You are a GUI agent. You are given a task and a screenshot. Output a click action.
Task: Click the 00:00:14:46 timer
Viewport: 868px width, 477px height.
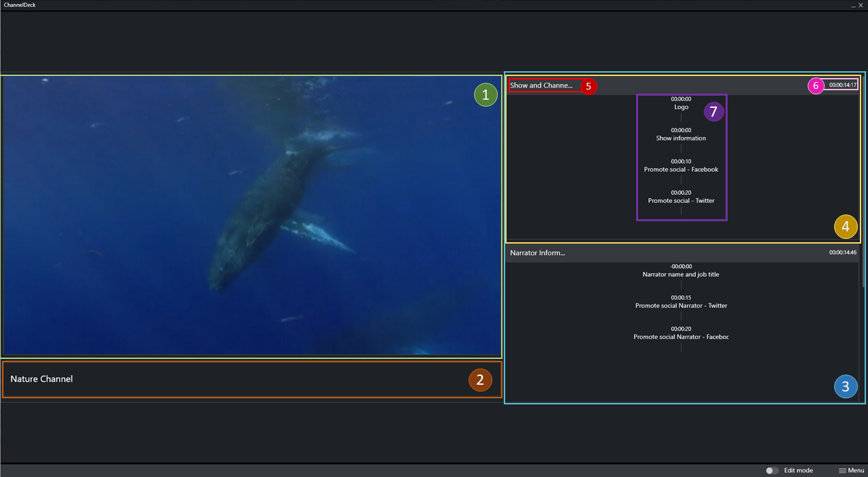click(x=842, y=252)
